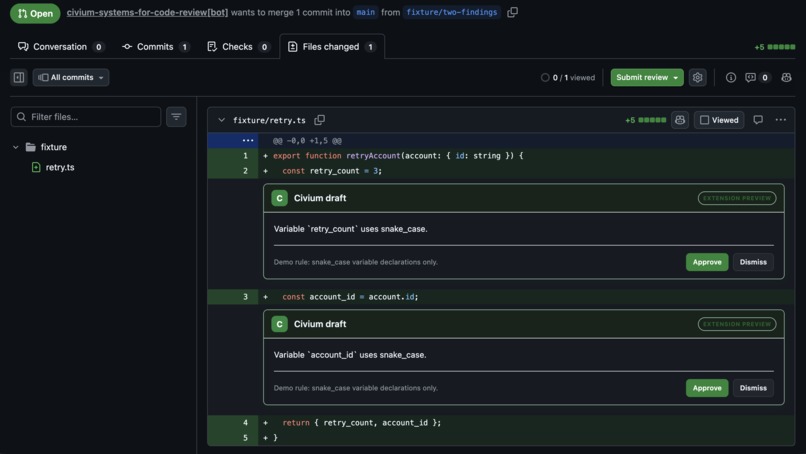The height and width of the screenshot is (454, 806).
Task: Click the Civium logo on the retry_count draft
Action: click(x=279, y=198)
